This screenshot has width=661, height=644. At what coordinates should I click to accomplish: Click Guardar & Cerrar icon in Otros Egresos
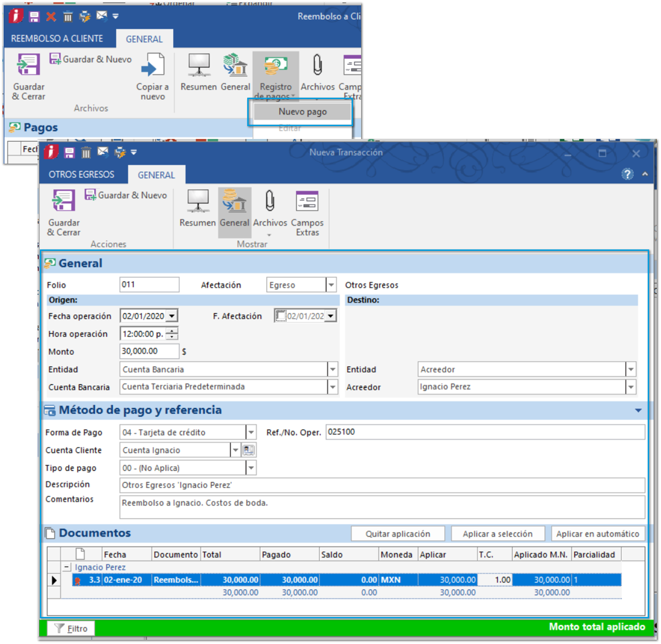pos(64,201)
